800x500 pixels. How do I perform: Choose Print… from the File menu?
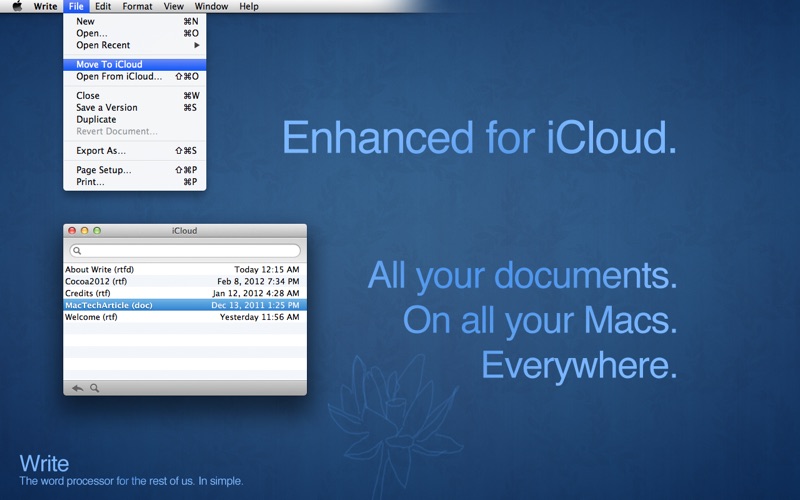(135, 182)
